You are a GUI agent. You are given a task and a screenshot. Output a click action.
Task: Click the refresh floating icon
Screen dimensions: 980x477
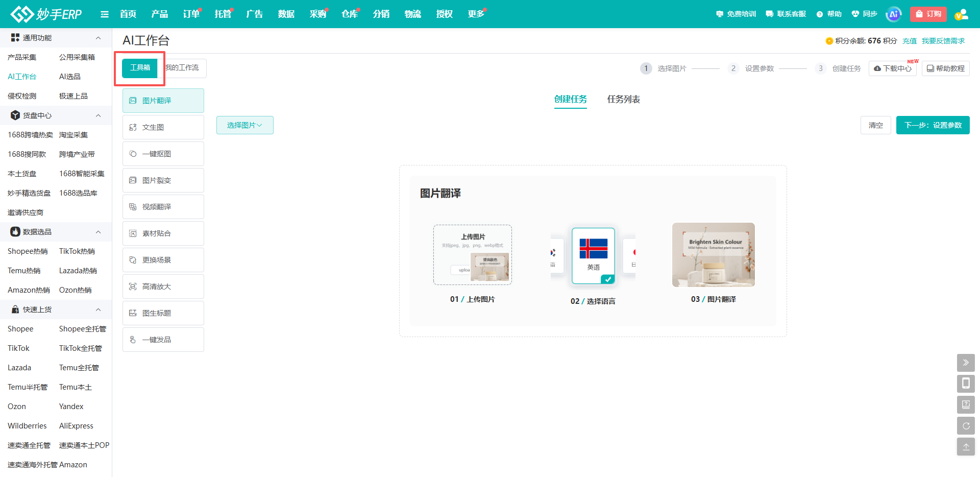pyautogui.click(x=966, y=425)
